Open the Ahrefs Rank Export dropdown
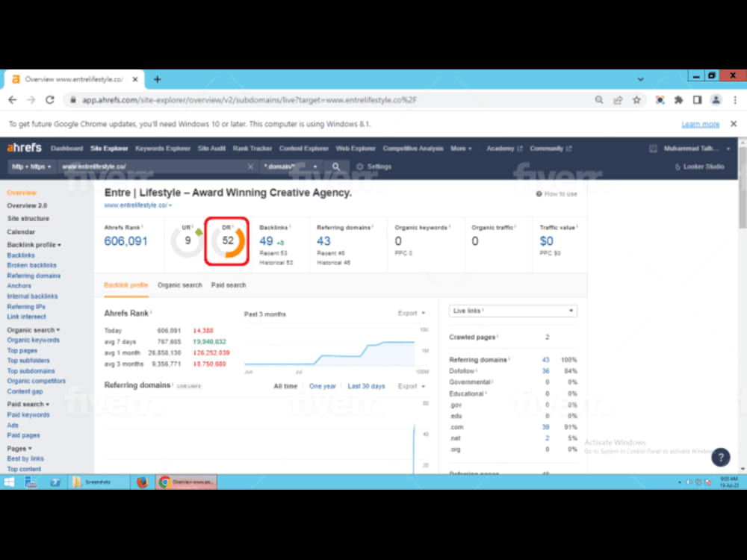The width and height of the screenshot is (747, 560). tap(412, 313)
